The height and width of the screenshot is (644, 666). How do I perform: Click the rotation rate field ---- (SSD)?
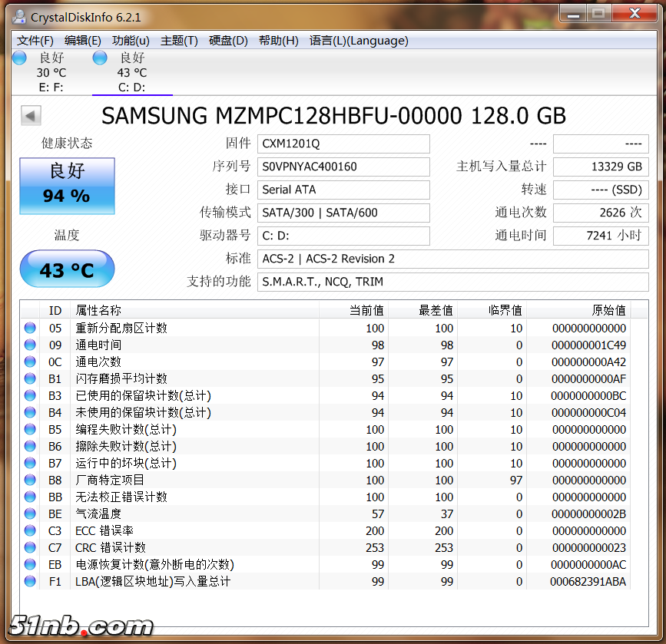(x=601, y=190)
